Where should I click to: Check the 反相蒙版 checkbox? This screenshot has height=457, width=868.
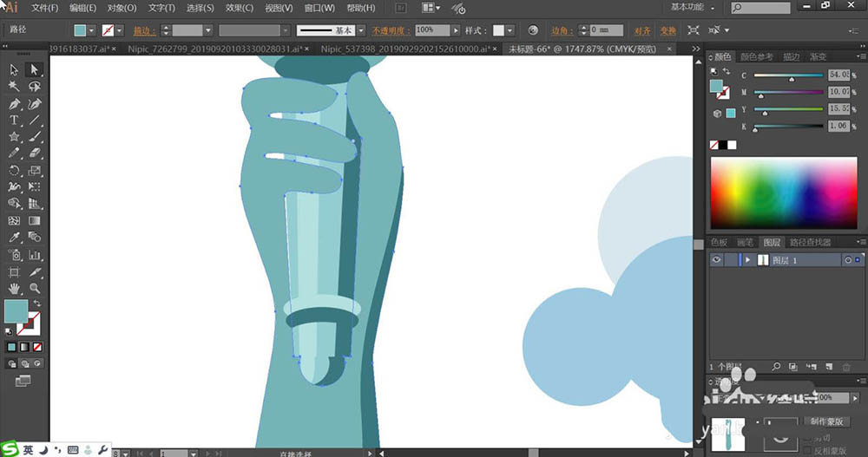click(x=807, y=452)
